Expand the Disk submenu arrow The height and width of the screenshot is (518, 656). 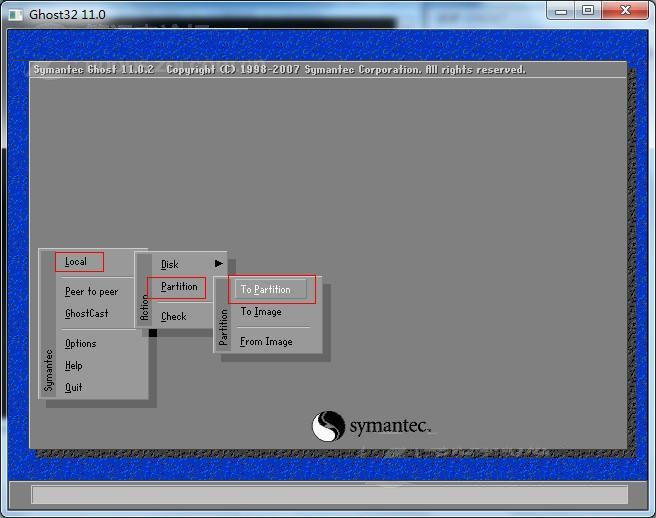click(219, 264)
